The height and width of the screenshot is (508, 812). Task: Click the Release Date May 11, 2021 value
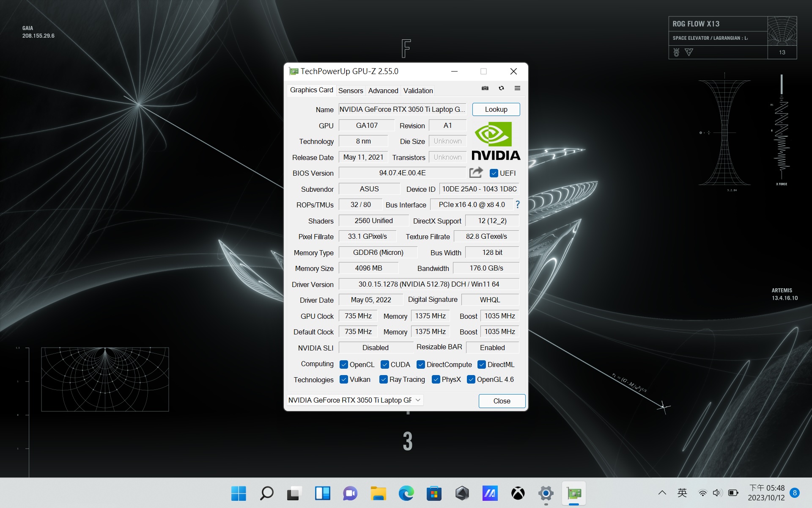pyautogui.click(x=363, y=157)
